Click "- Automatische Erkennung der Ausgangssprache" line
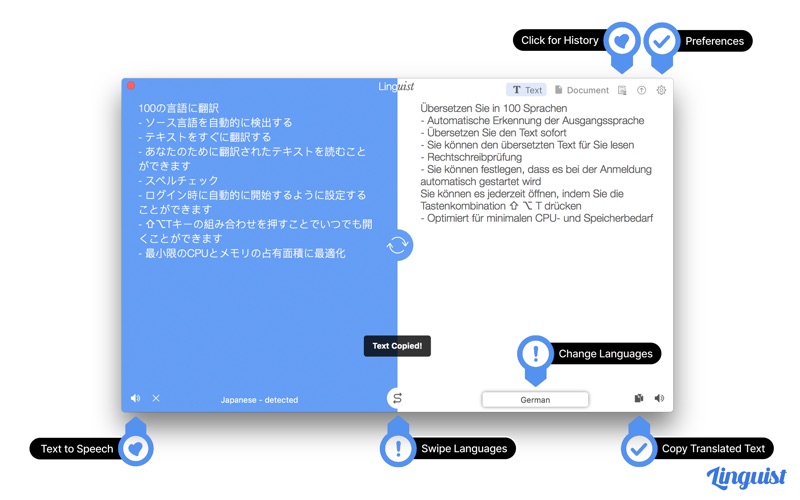Screen dimensions: 800x500 pyautogui.click(x=532, y=120)
